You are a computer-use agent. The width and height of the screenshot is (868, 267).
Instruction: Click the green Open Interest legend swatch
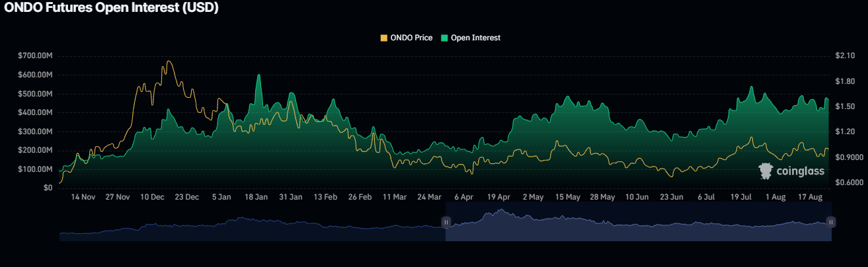pos(444,38)
